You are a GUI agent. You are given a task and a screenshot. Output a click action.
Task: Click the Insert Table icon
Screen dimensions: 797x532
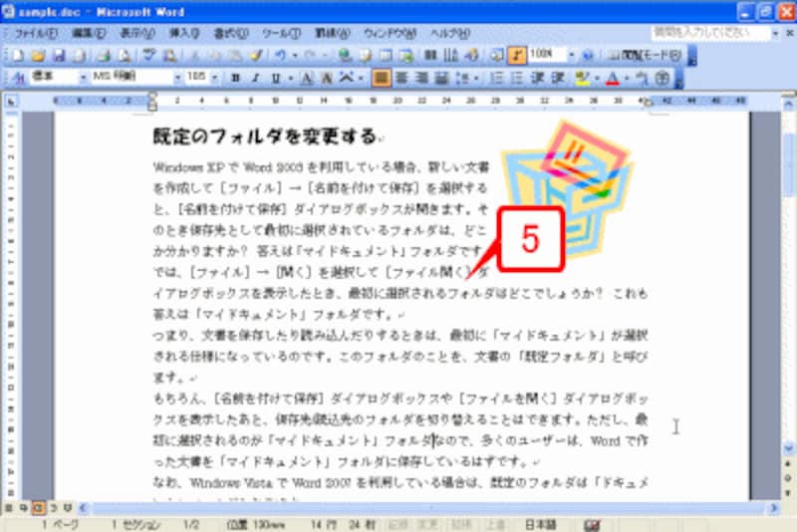(x=386, y=55)
